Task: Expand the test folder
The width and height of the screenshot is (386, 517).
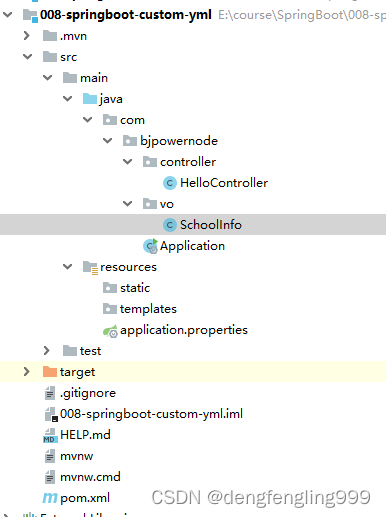Action: (x=47, y=351)
